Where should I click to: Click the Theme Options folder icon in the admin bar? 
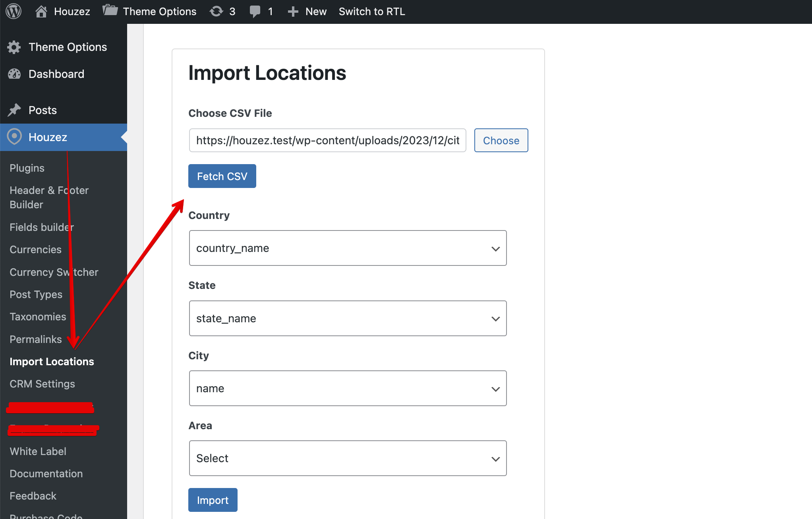110,10
